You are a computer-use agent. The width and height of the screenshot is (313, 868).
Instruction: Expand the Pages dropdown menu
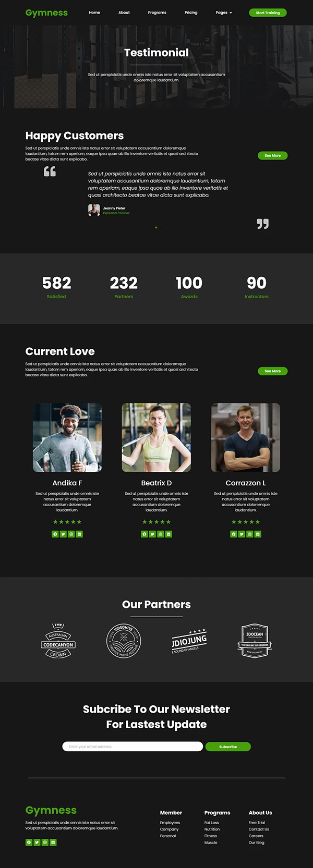point(224,13)
